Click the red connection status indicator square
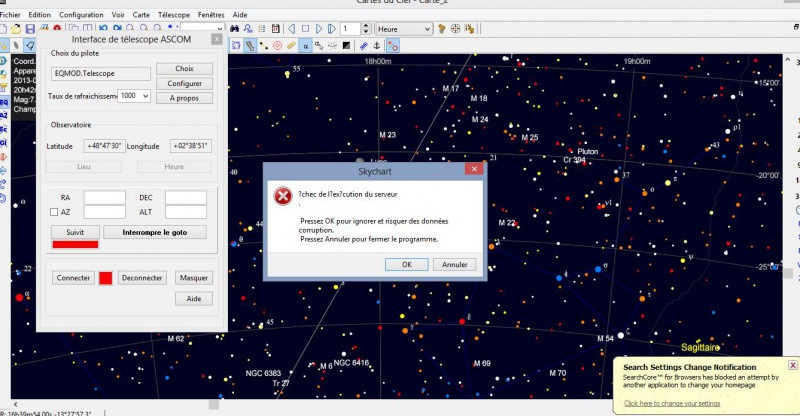 coord(106,278)
